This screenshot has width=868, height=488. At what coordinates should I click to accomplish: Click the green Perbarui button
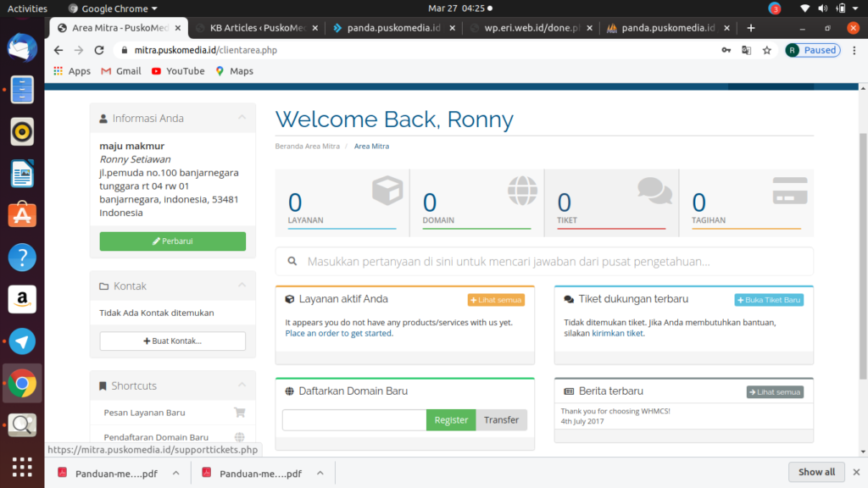click(173, 241)
